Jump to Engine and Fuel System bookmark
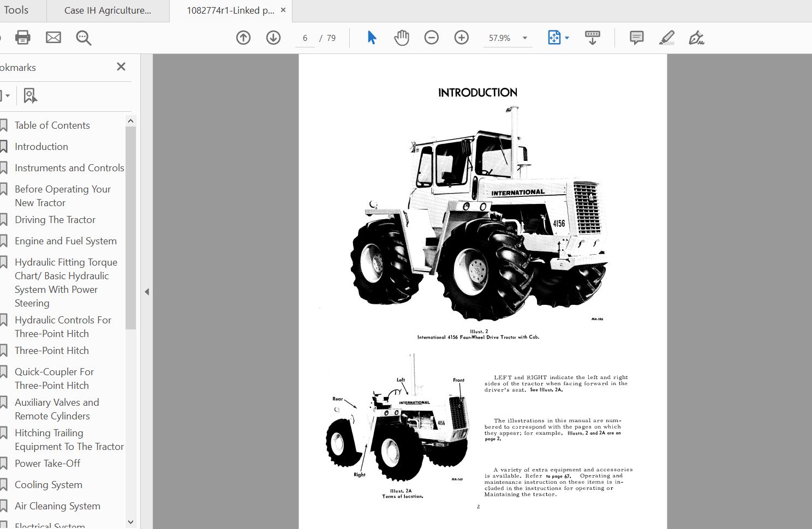Viewport: 812px width, 529px height. tap(65, 241)
